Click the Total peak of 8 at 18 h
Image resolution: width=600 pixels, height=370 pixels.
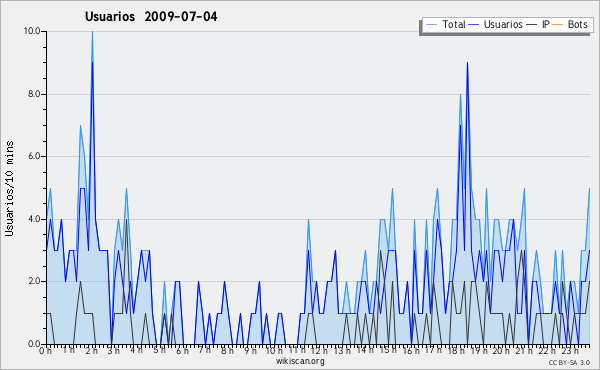460,95
